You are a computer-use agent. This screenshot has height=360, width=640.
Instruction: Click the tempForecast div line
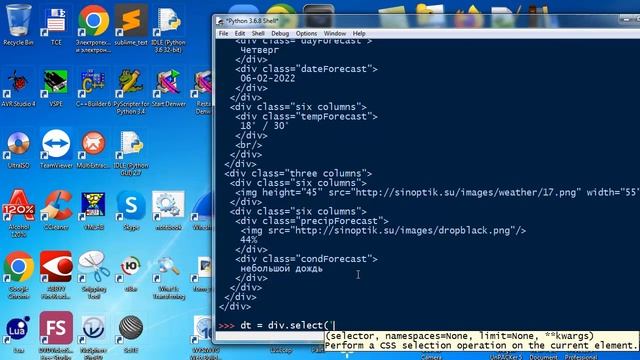(x=306, y=117)
